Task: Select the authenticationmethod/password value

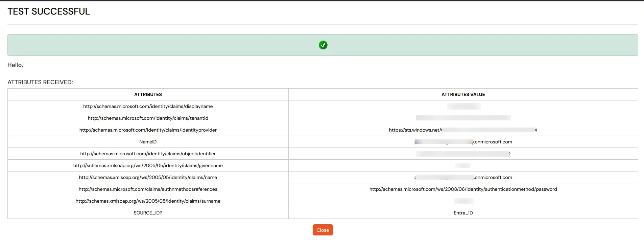Action: coord(463,189)
